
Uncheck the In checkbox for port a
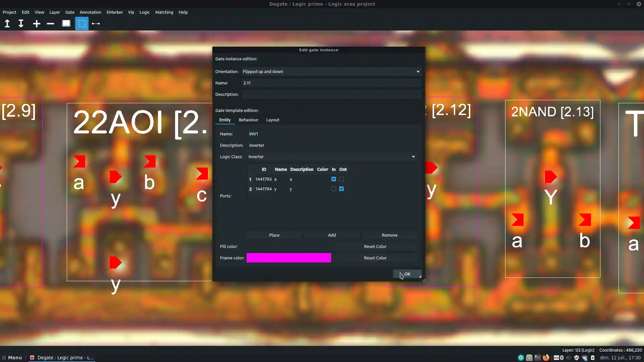pyautogui.click(x=333, y=179)
